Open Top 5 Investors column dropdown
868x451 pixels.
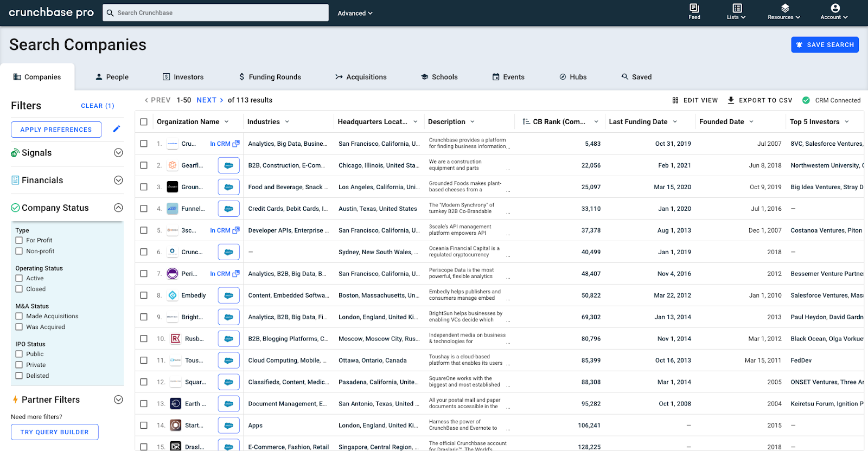coord(847,122)
